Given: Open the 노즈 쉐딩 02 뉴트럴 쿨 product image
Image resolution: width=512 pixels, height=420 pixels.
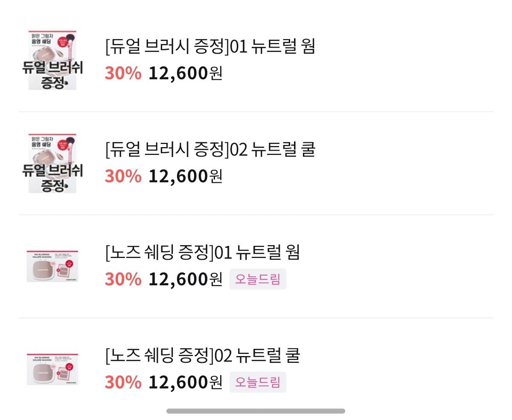Looking at the screenshot, I should (52, 369).
